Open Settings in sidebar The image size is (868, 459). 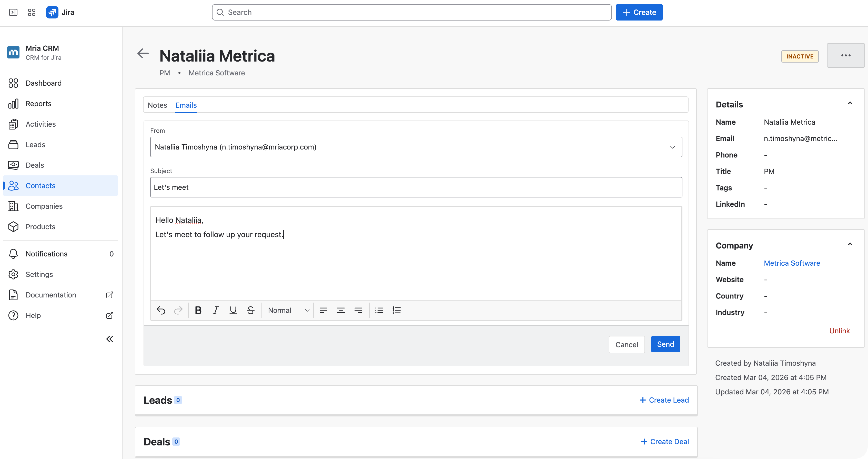pyautogui.click(x=61, y=275)
